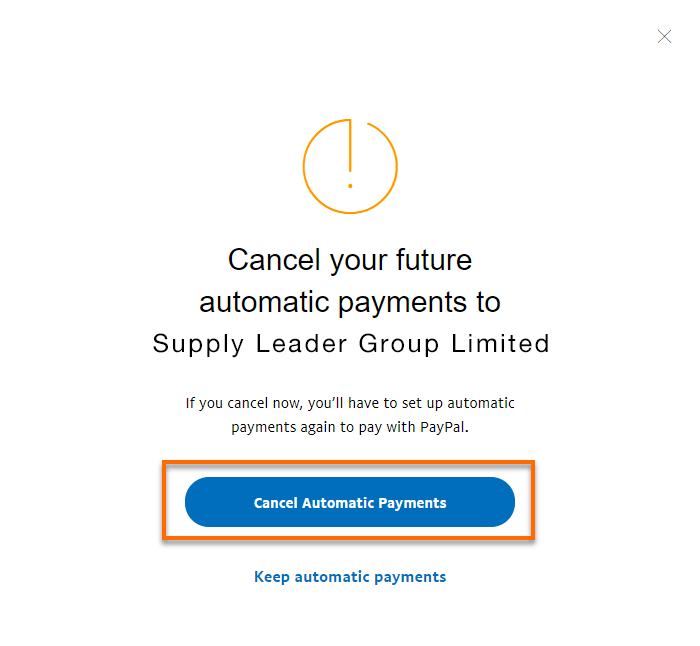Click the "Cancel your future" heading line

350,260
